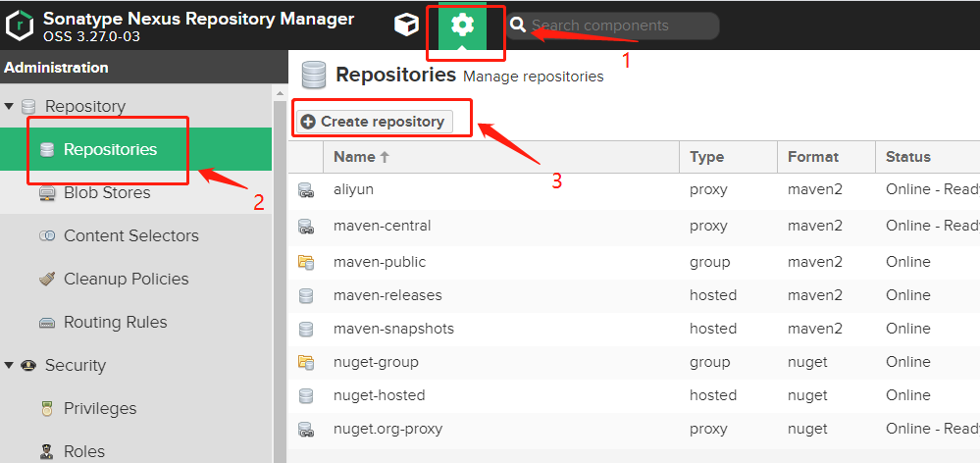Open the maven-releases repository row

click(x=634, y=295)
